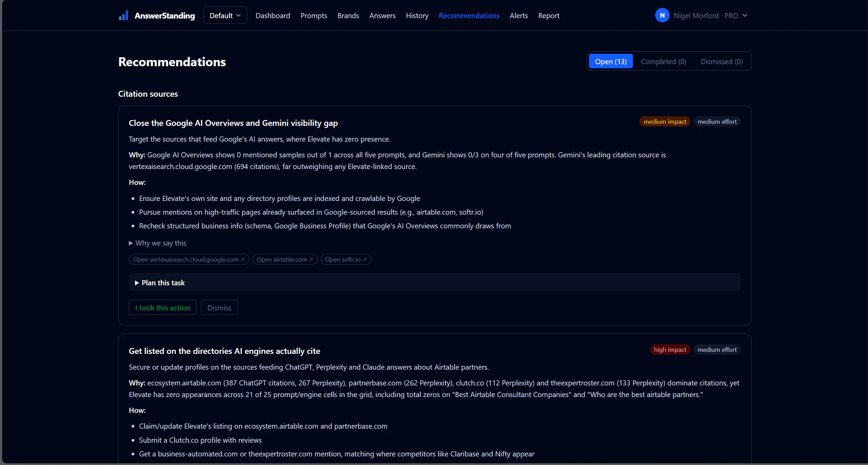The image size is (868, 465).
Task: Mark Google AI gap task as action taken
Action: [x=162, y=308]
